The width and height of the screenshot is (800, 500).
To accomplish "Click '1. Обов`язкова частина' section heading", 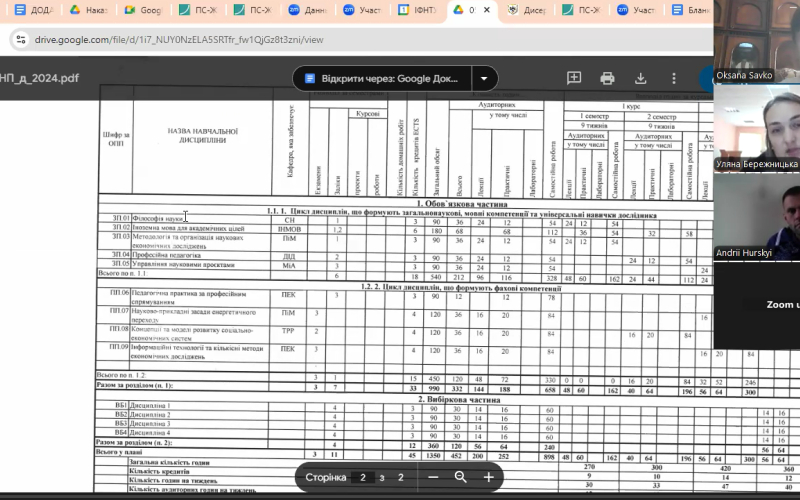I will click(x=462, y=204).
